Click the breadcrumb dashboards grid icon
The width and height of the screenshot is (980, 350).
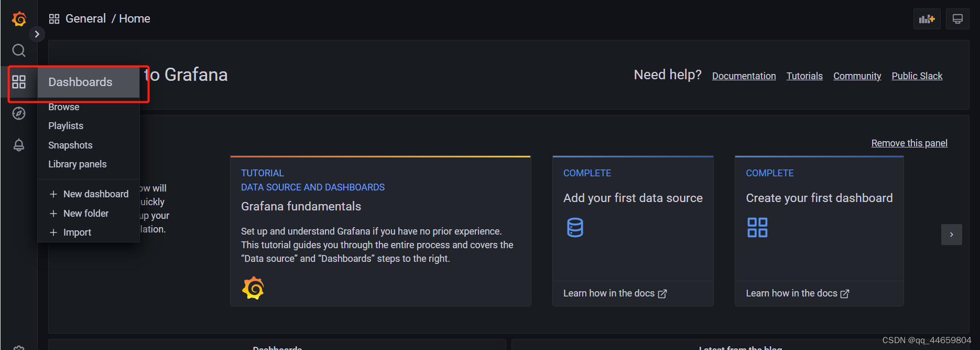54,19
